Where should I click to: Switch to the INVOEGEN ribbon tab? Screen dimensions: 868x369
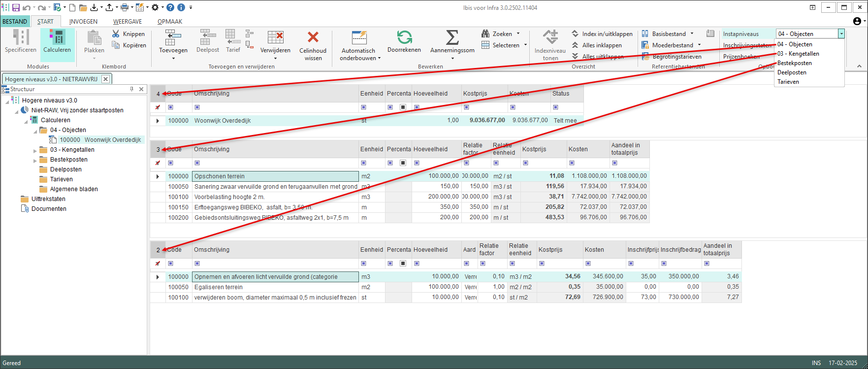click(x=83, y=22)
